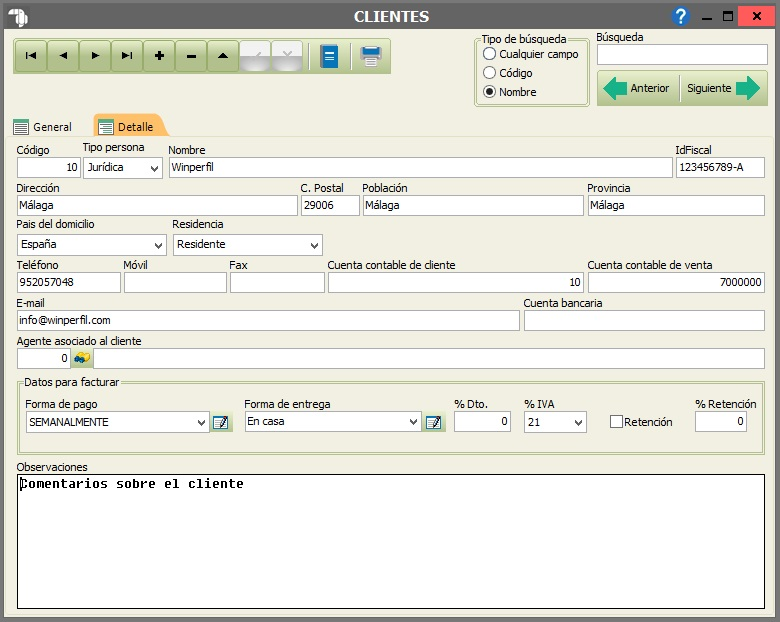This screenshot has width=780, height=622.
Task: Open the Pais del domicilio dropdown
Action: pyautogui.click(x=158, y=245)
